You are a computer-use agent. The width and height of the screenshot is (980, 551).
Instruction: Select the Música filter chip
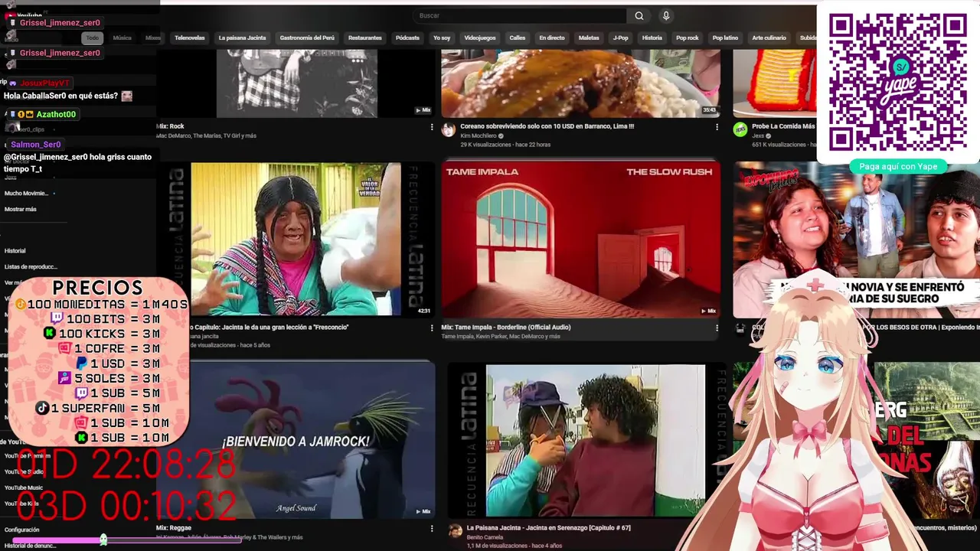click(x=122, y=37)
